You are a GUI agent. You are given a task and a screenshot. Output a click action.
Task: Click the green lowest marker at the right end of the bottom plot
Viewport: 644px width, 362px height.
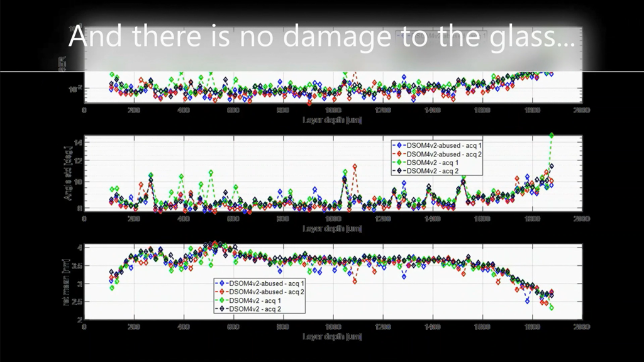[552, 308]
